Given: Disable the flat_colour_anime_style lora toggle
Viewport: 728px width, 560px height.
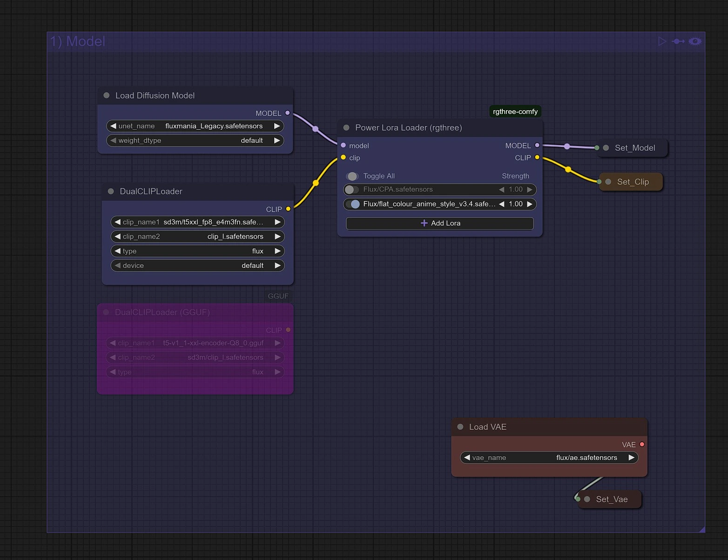Looking at the screenshot, I should click(x=353, y=204).
